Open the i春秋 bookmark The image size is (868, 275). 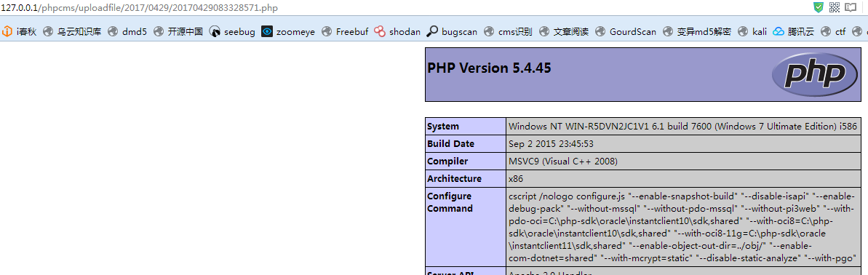pyautogui.click(x=20, y=31)
